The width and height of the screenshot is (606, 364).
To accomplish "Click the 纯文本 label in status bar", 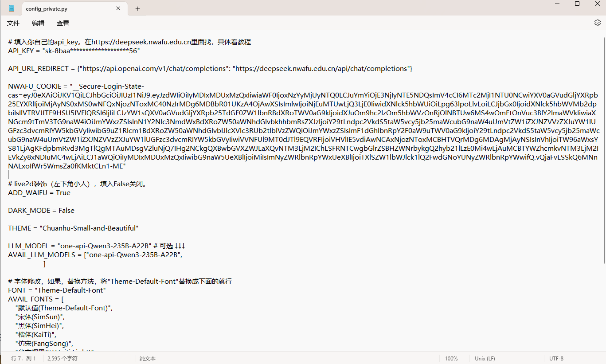I will click(x=148, y=358).
